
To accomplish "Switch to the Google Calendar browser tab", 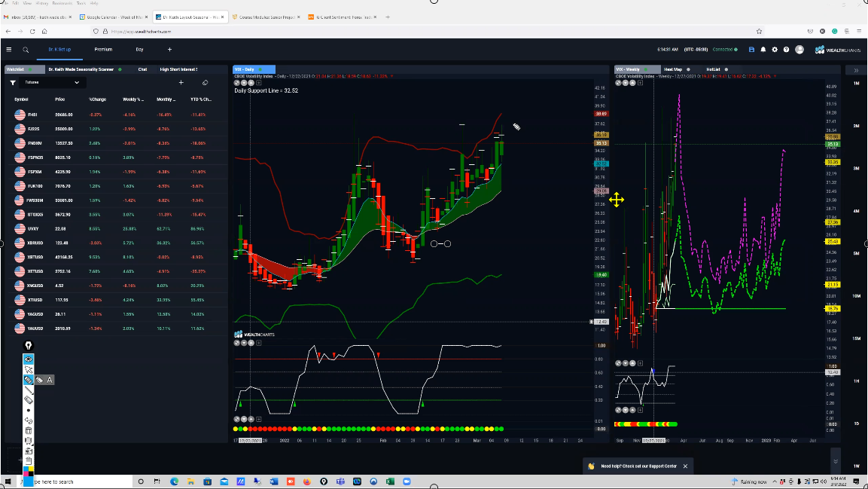I will tap(114, 17).
